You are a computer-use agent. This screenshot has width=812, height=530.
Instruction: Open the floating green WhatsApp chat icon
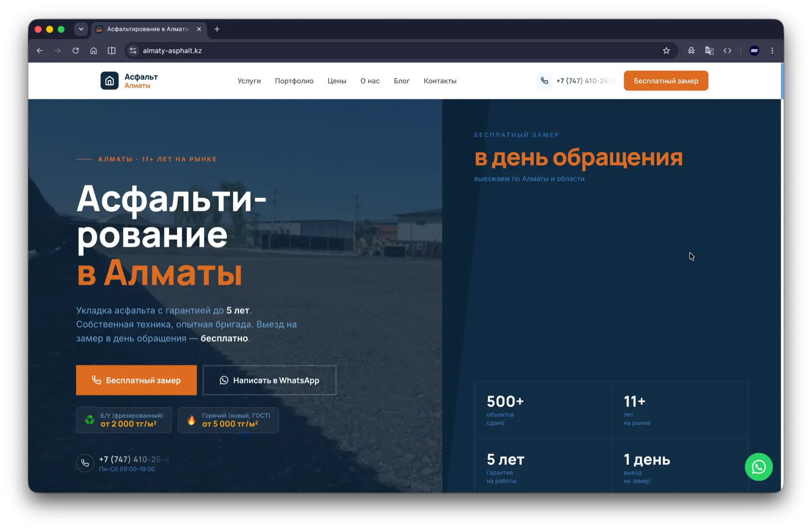[x=759, y=467]
